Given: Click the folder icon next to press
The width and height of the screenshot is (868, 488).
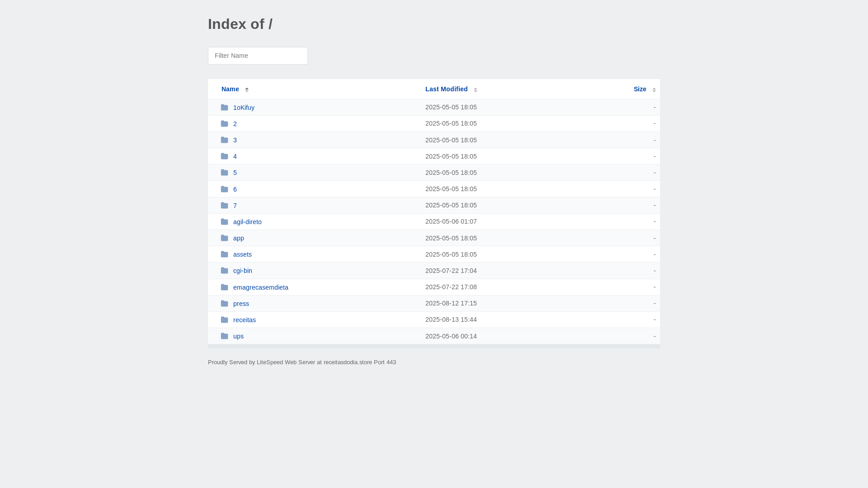Looking at the screenshot, I should click(x=224, y=303).
